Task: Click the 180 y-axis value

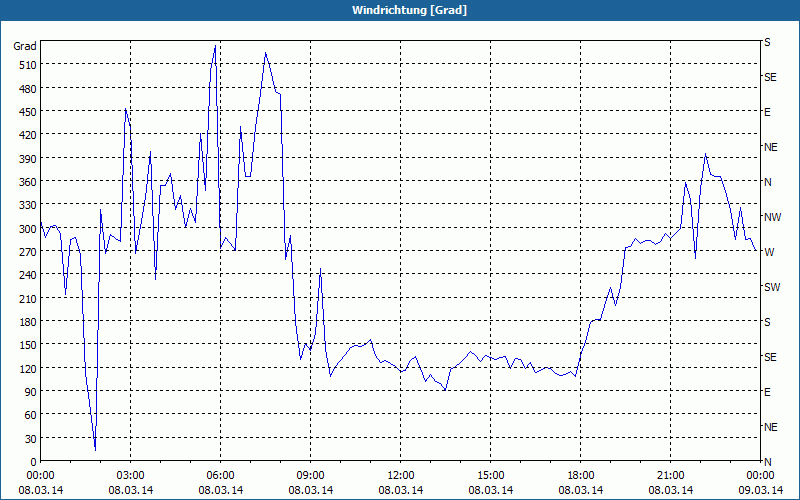Action: coord(28,322)
